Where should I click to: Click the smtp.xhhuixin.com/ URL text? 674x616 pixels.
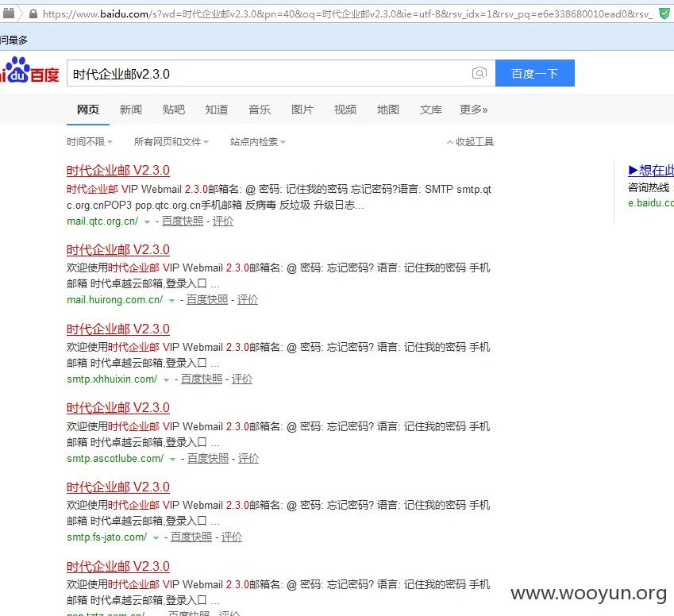click(x=112, y=379)
